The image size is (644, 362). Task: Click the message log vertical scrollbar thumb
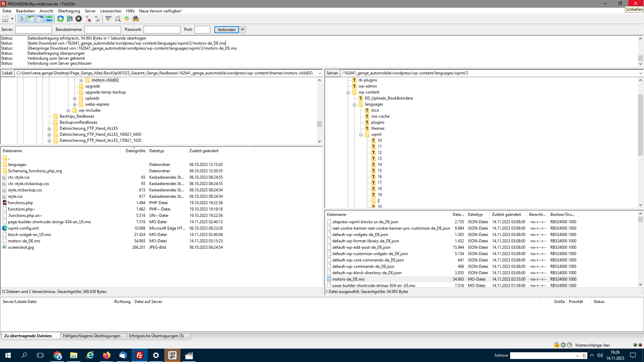tap(641, 58)
